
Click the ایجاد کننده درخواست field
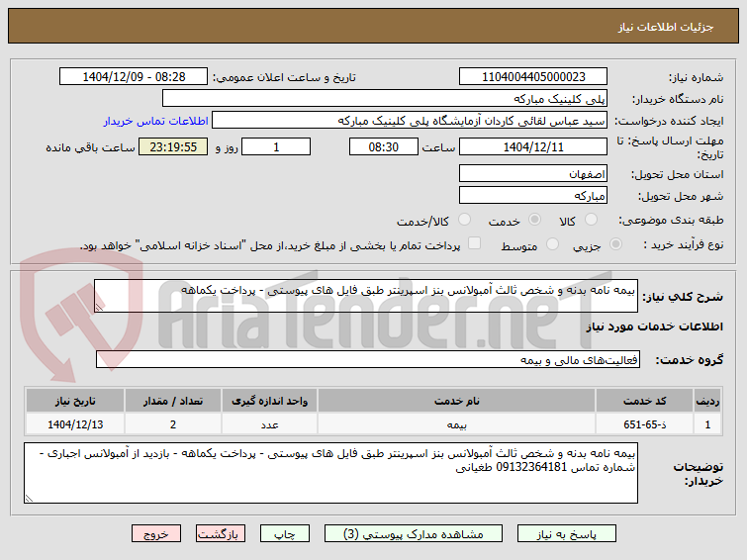(410, 120)
